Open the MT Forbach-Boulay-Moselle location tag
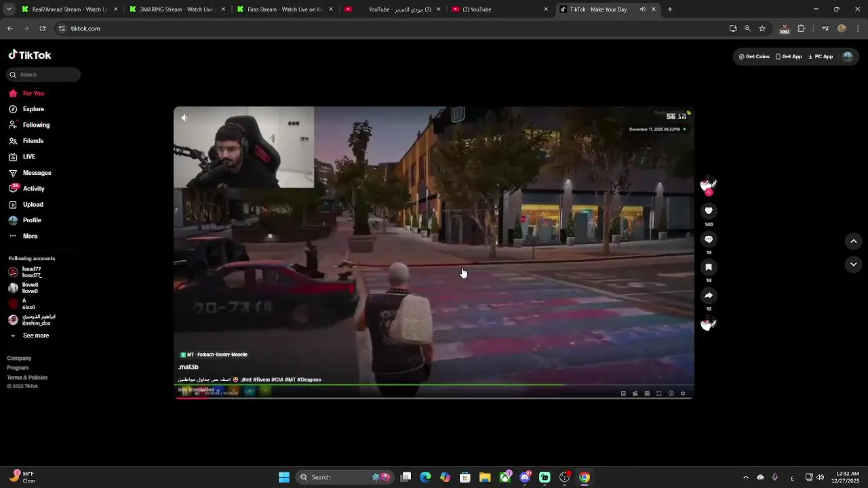The height and width of the screenshot is (488, 868). click(214, 354)
